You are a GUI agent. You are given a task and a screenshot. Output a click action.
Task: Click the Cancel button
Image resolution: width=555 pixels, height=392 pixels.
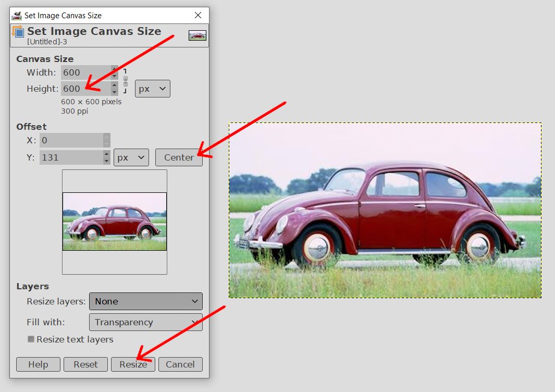pos(180,364)
